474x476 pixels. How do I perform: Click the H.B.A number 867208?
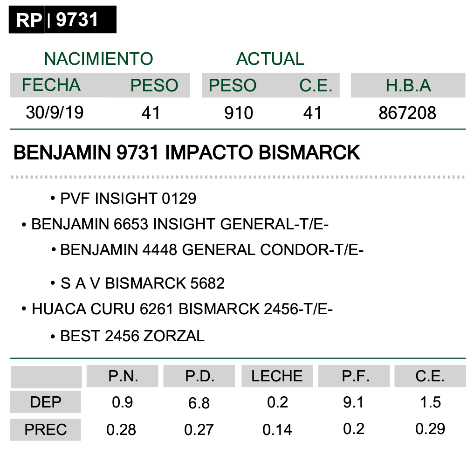click(x=407, y=113)
